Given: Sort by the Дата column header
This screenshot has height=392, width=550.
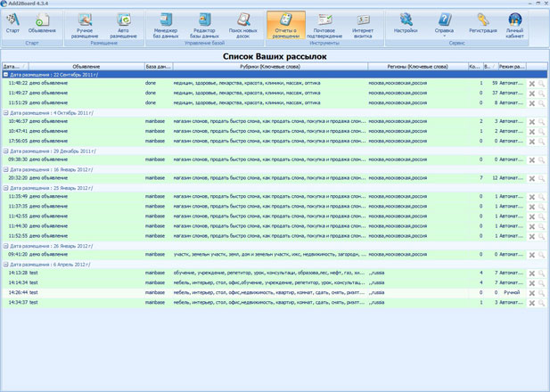Looking at the screenshot, I should click(x=15, y=67).
